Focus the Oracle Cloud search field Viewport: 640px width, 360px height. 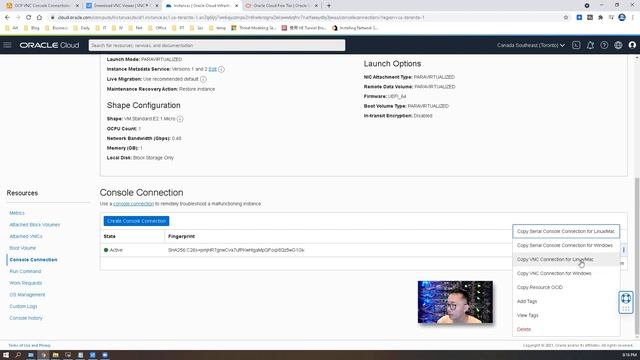[x=217, y=45]
